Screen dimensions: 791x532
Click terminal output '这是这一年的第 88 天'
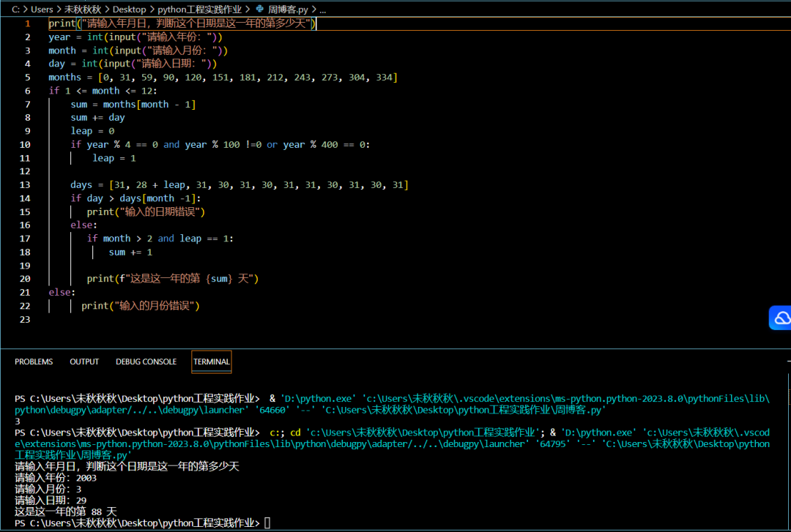pyautogui.click(x=66, y=512)
